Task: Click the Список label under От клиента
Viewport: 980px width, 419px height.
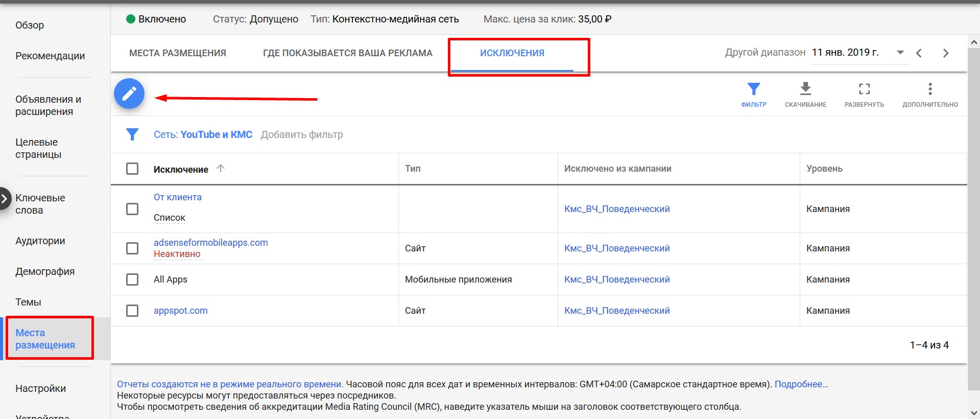Action: [170, 218]
